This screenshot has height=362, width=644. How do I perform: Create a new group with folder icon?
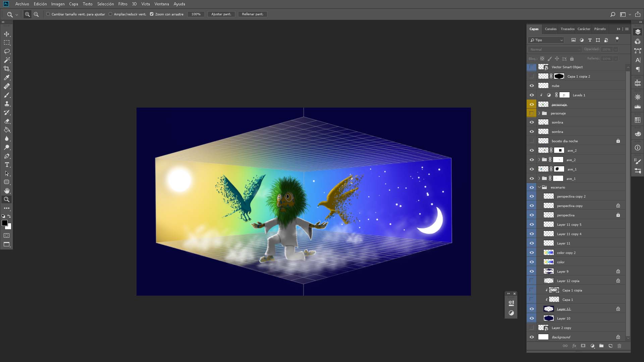(601, 346)
